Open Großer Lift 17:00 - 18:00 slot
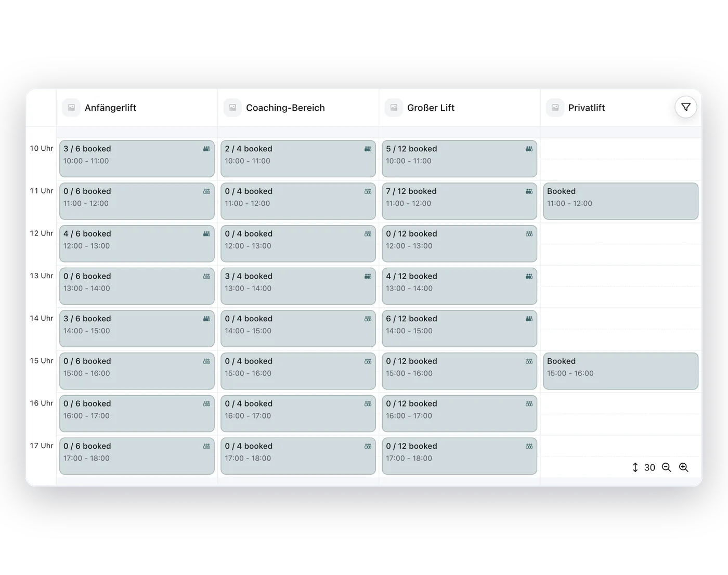728x575 pixels. [x=459, y=456]
